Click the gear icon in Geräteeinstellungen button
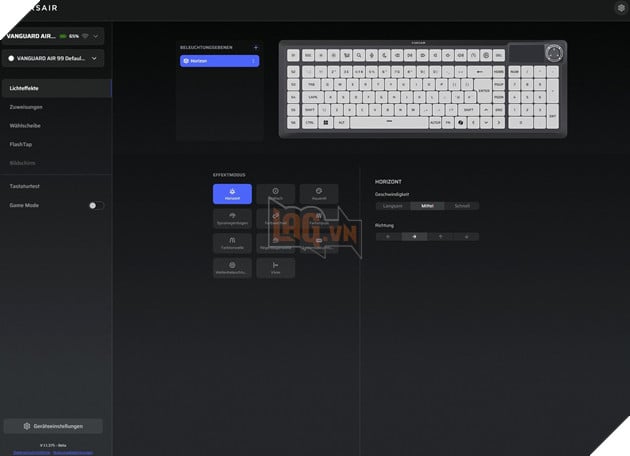This screenshot has height=456, width=630. click(27, 426)
